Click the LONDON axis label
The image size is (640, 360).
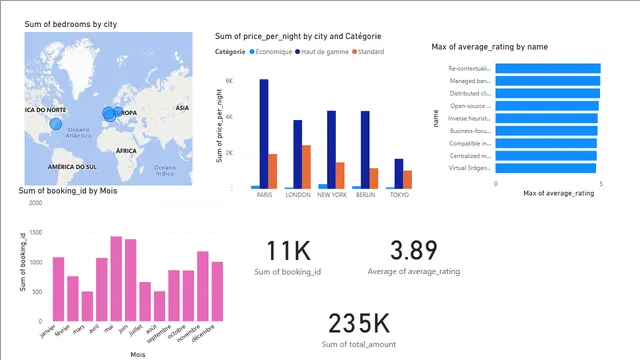[x=298, y=195]
